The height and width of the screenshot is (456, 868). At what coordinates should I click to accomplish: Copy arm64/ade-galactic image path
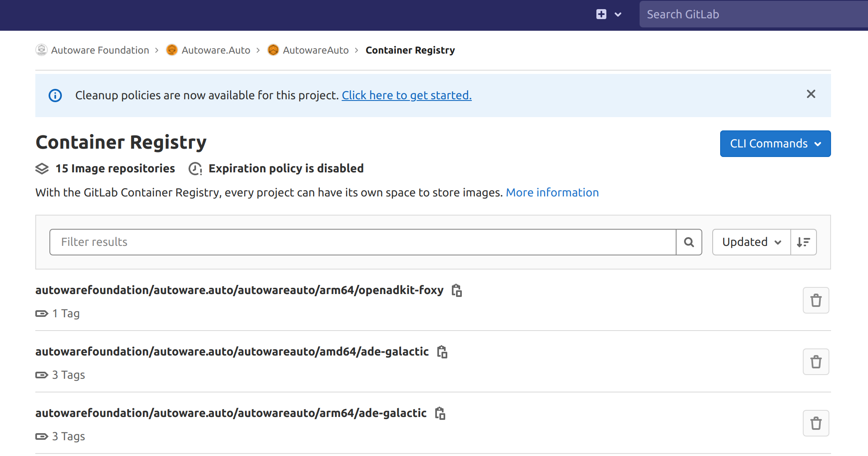coord(440,413)
